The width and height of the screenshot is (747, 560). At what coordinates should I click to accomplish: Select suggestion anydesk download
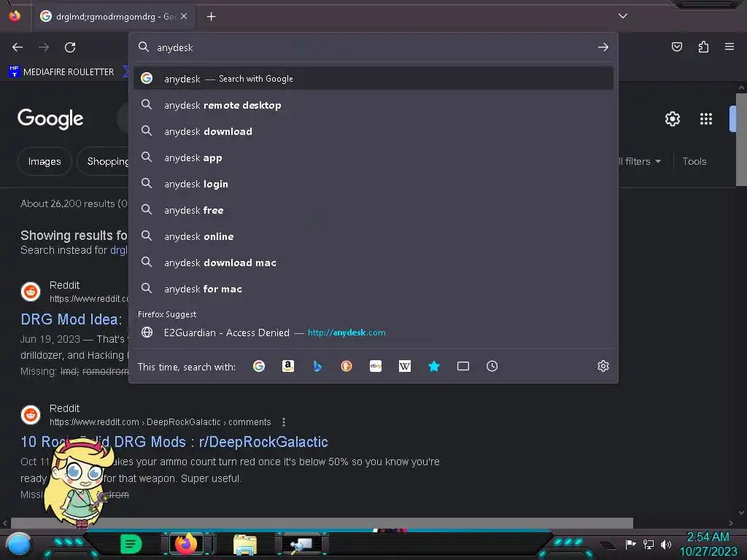click(x=373, y=131)
